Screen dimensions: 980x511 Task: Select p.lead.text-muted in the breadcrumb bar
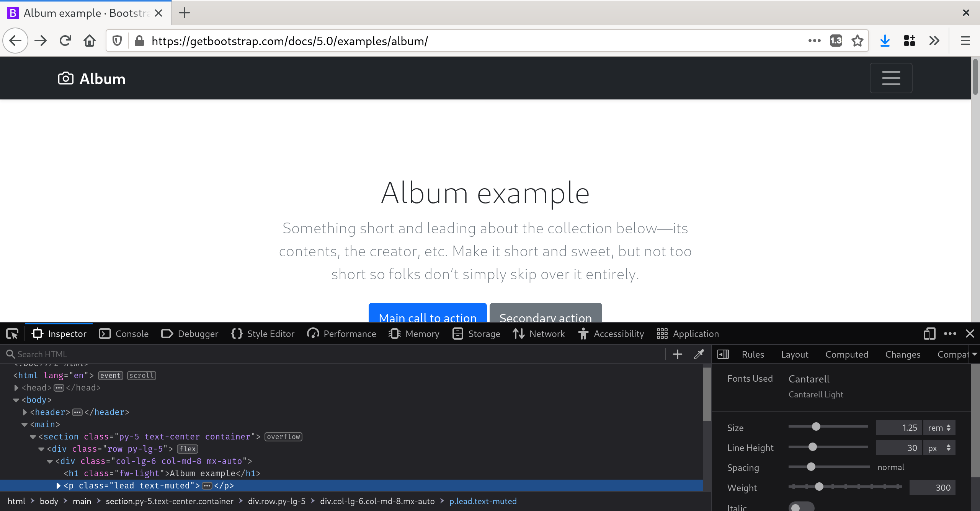coord(483,501)
